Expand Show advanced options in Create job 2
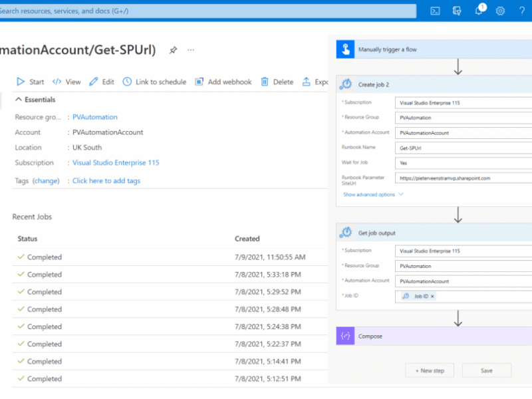This screenshot has width=532, height=399. tap(373, 194)
